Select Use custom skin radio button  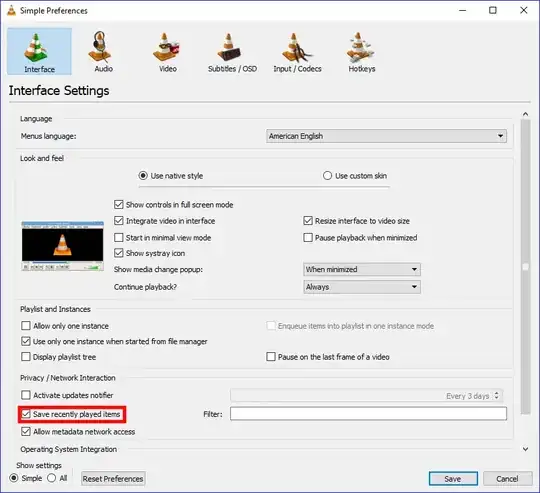pos(327,176)
